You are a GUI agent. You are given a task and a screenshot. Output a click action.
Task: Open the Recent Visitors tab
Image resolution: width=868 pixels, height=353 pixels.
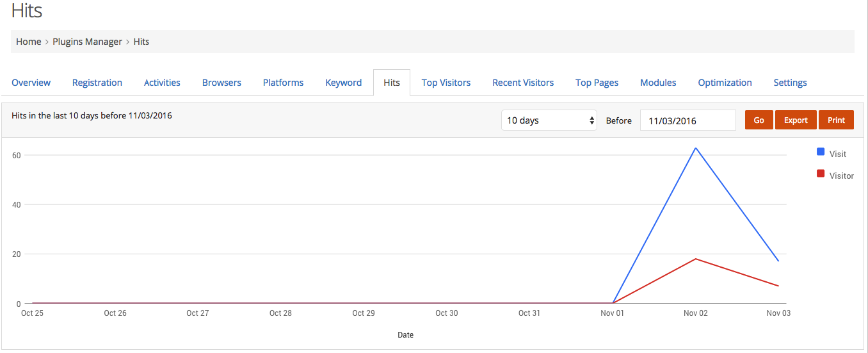pyautogui.click(x=523, y=83)
